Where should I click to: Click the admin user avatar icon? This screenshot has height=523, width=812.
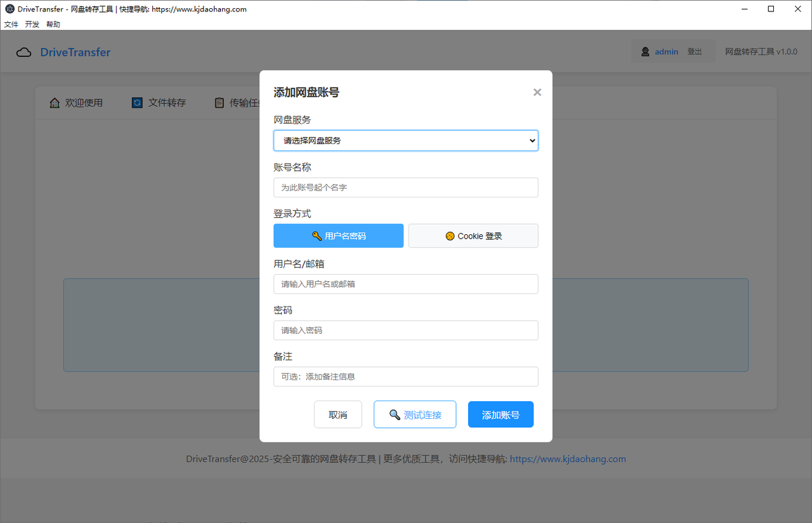[645, 52]
